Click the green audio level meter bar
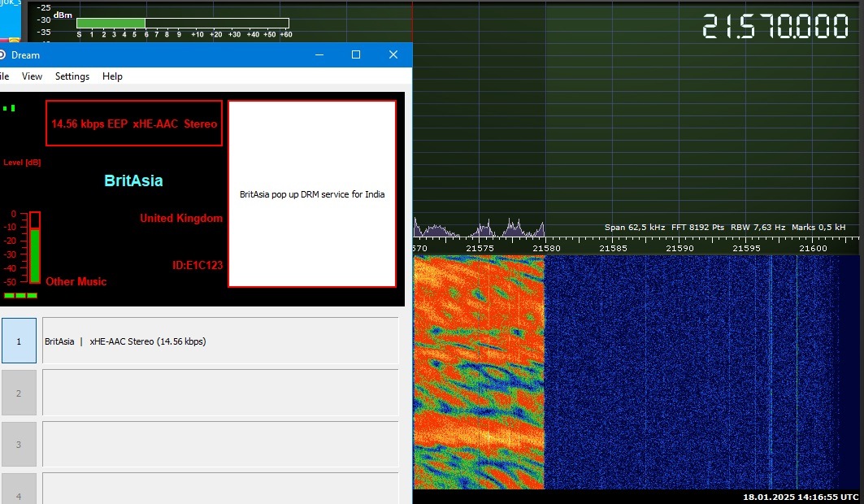This screenshot has height=504, width=864. coord(34,254)
